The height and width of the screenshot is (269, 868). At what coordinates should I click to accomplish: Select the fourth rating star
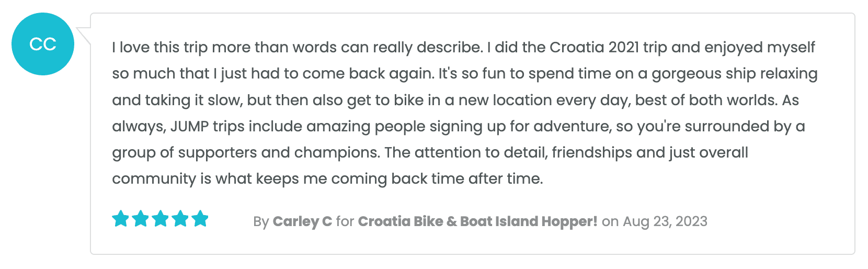tap(180, 218)
